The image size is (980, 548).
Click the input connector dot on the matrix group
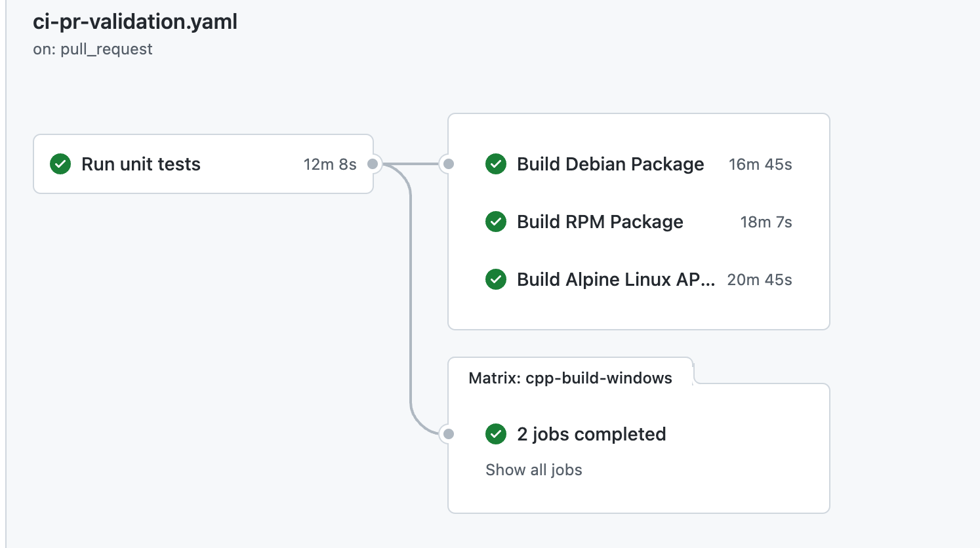click(x=449, y=434)
